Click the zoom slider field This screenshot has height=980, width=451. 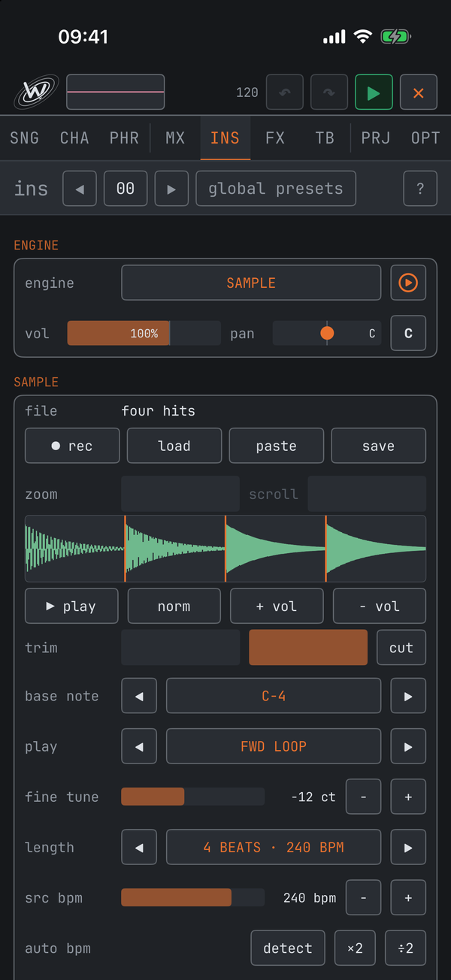(180, 494)
